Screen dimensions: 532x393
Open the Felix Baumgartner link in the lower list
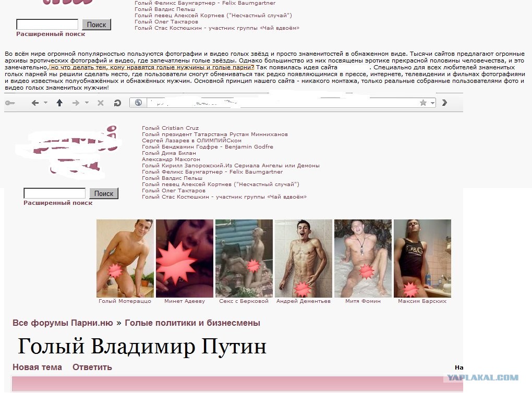click(x=212, y=172)
